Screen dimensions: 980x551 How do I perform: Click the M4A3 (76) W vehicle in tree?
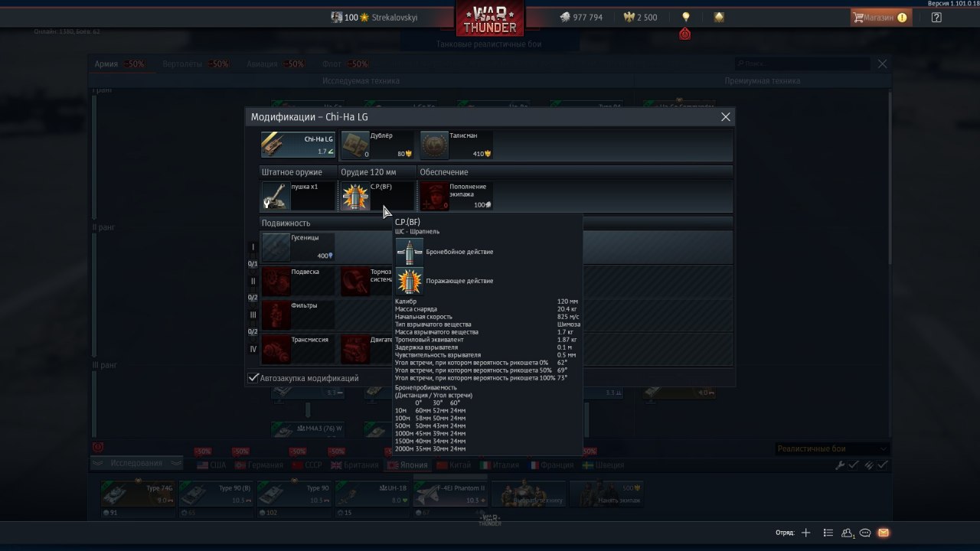click(308, 429)
